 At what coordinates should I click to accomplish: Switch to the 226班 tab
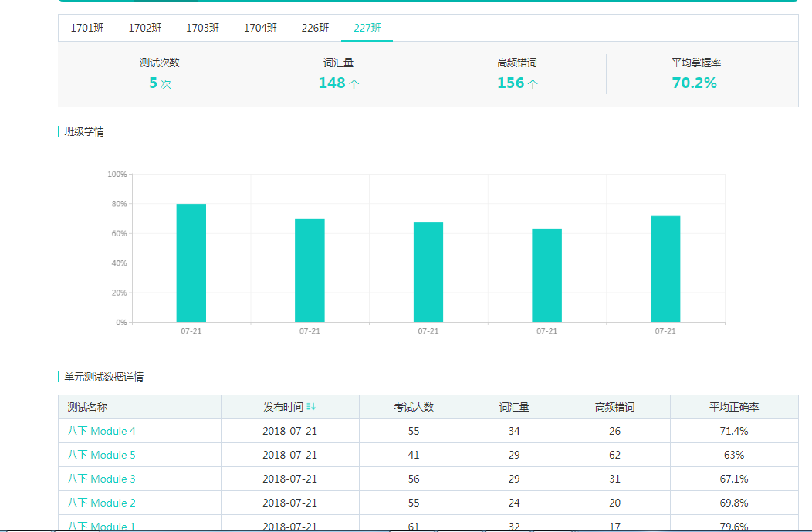point(316,28)
